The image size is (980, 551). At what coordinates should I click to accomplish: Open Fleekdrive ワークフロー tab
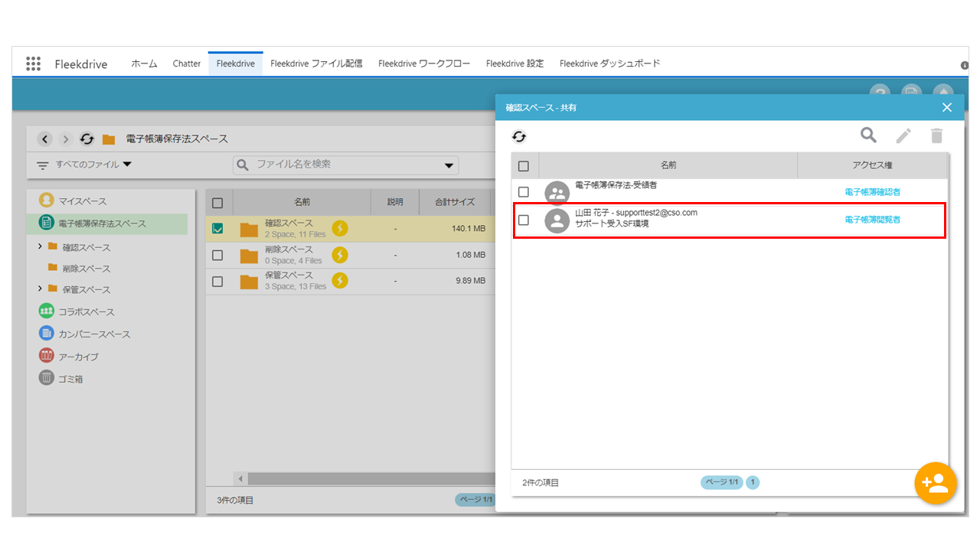[424, 64]
